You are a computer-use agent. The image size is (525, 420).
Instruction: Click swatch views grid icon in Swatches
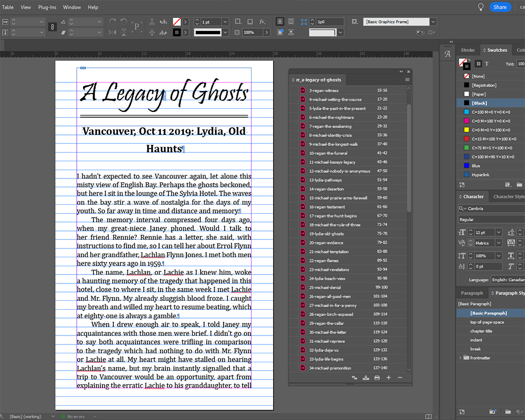(508, 185)
